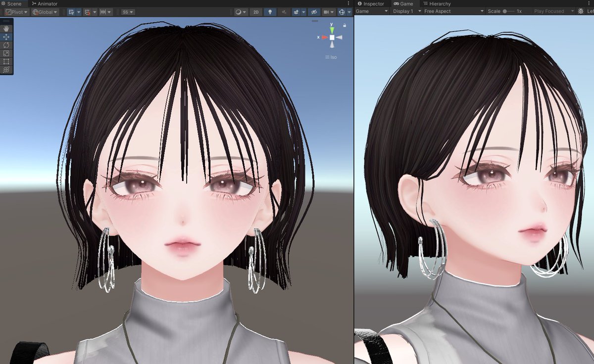
Task: Select the Rotate tool
Action: [6, 45]
